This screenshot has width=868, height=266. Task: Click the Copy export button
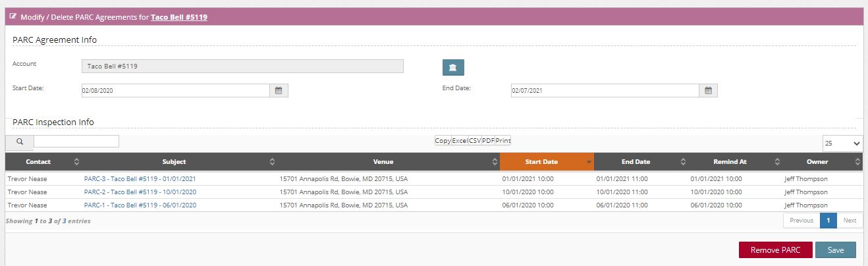pos(443,140)
